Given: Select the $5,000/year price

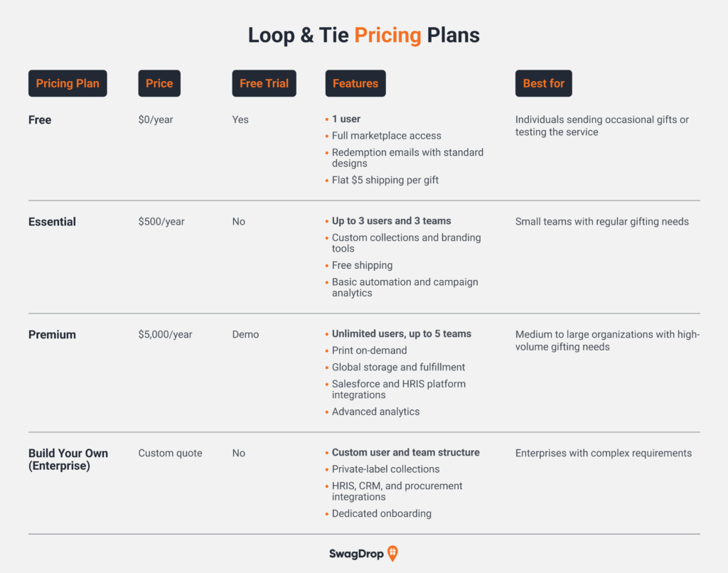Looking at the screenshot, I should pyautogui.click(x=165, y=334).
